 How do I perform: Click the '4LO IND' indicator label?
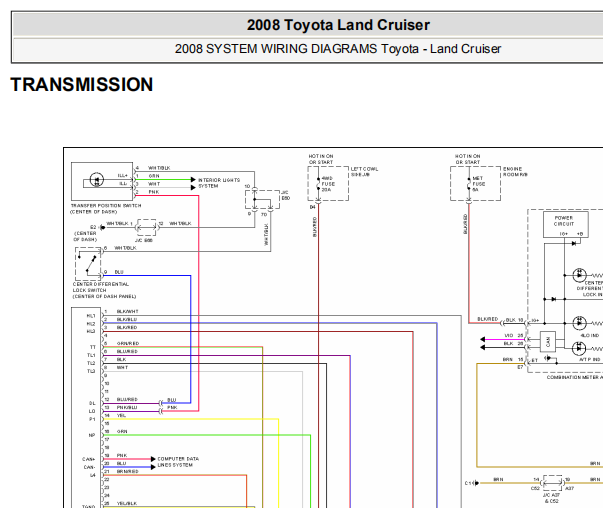click(590, 335)
